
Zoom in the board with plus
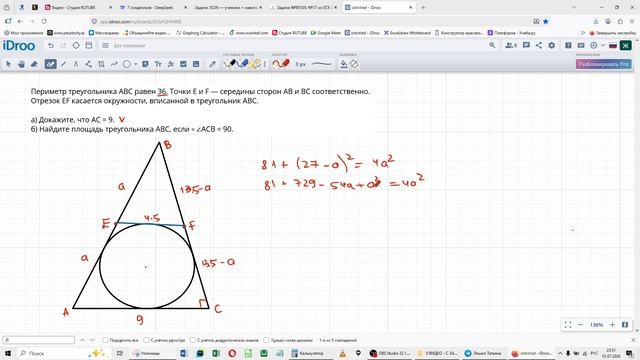coord(612,325)
